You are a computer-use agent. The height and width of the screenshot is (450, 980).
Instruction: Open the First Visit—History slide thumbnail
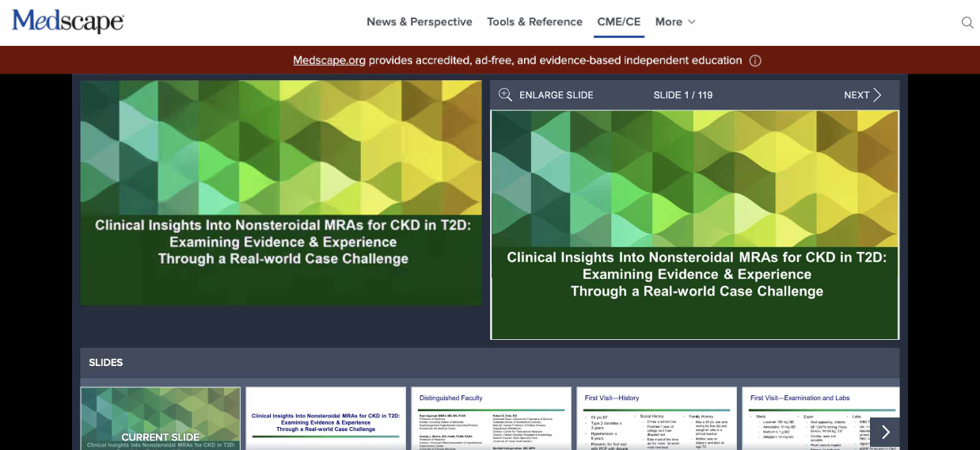point(657,418)
